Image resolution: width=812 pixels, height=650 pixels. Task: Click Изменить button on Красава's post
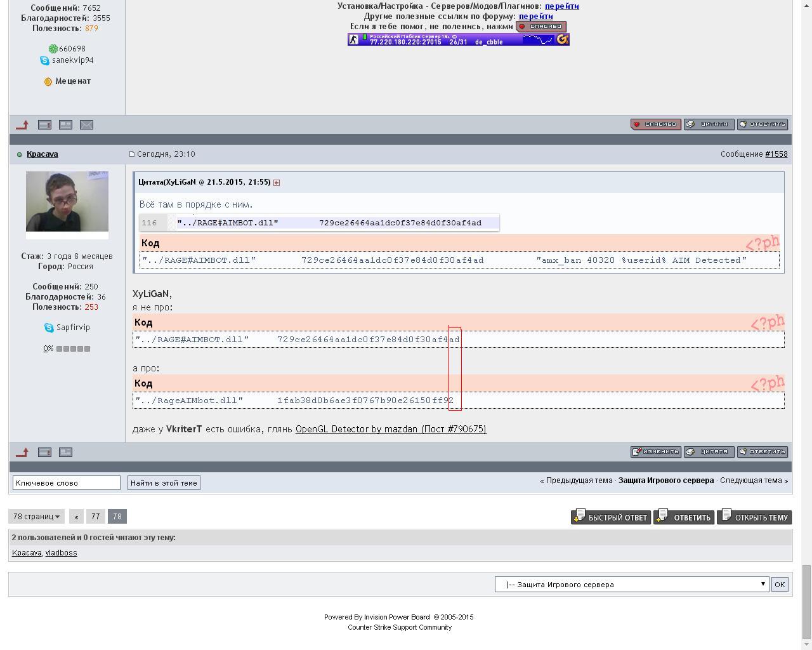656,452
